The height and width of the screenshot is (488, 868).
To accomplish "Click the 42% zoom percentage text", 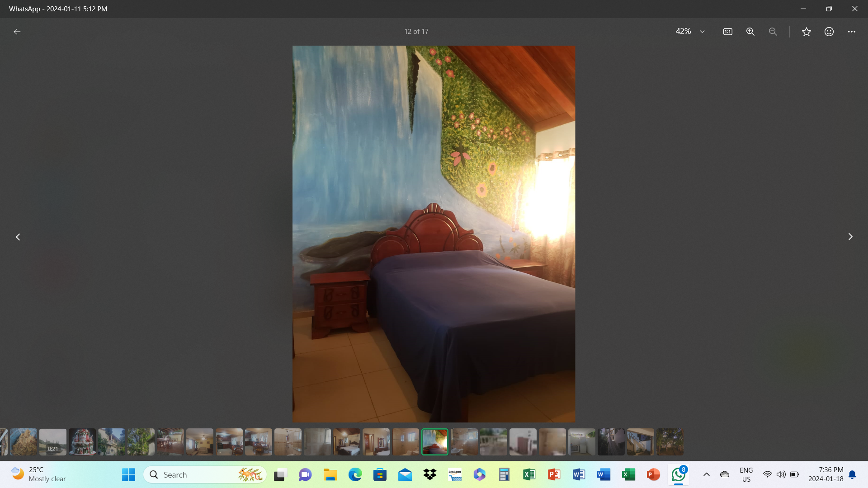I will coord(683,31).
